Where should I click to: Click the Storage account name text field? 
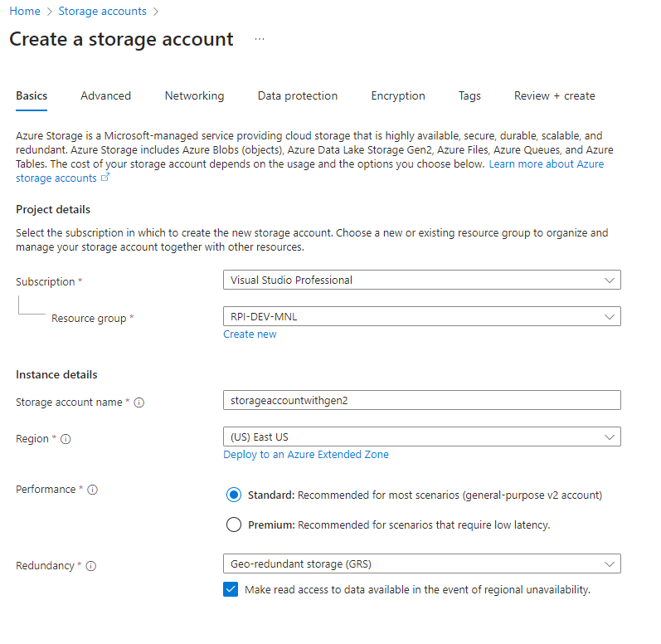tap(421, 400)
